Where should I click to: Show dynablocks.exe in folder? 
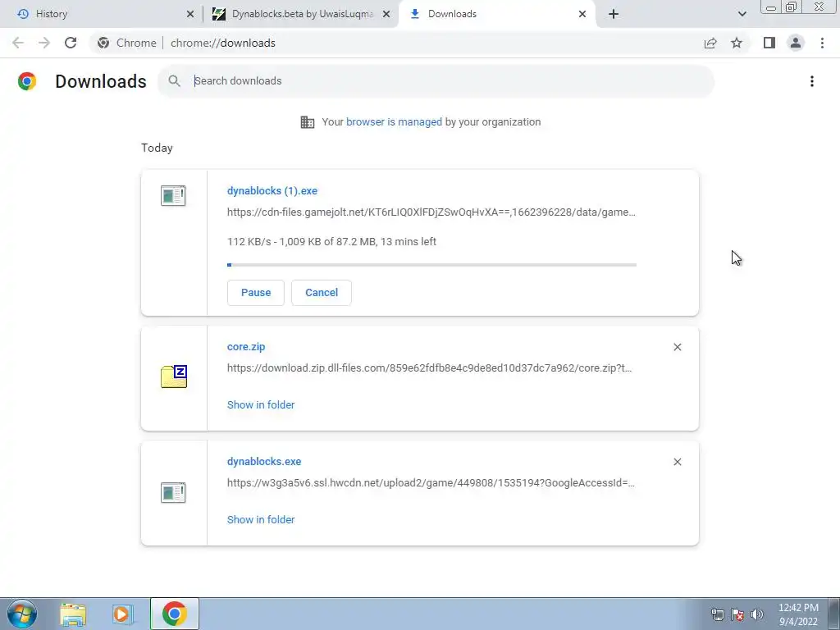[x=261, y=519]
